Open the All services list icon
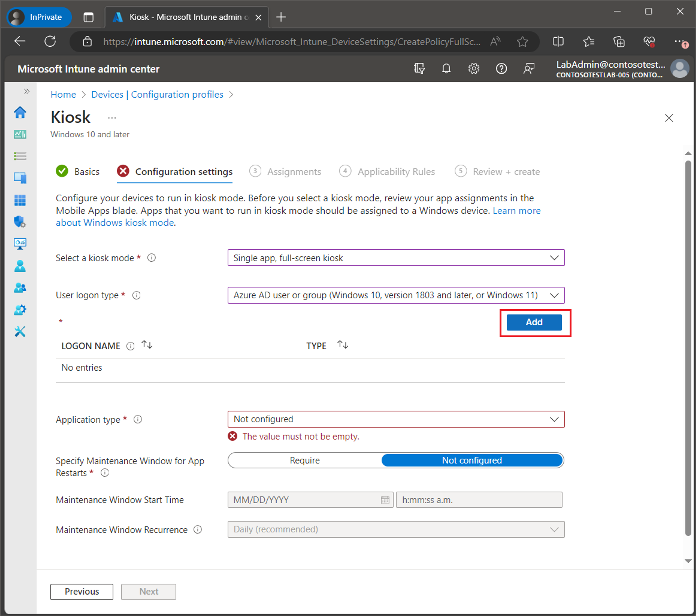696x616 pixels. (20, 156)
